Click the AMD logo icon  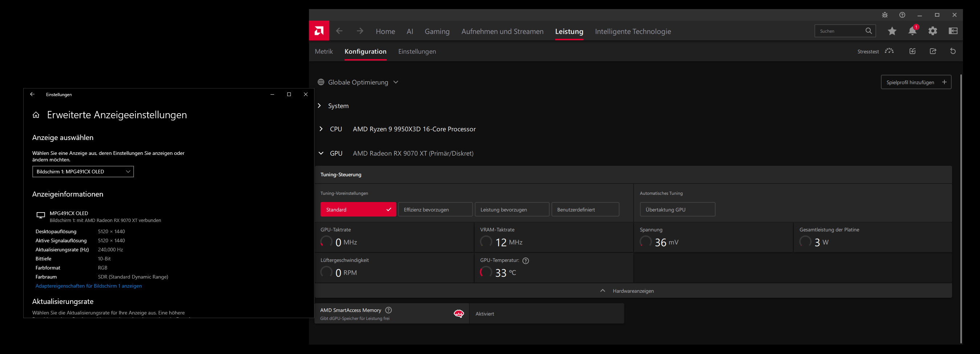coord(319,31)
